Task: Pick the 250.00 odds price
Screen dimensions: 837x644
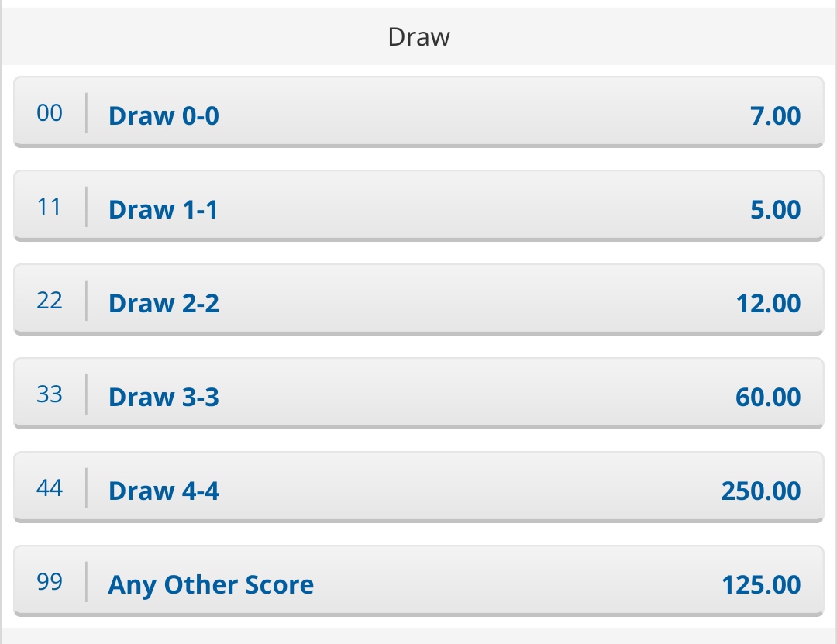Action: [x=760, y=491]
